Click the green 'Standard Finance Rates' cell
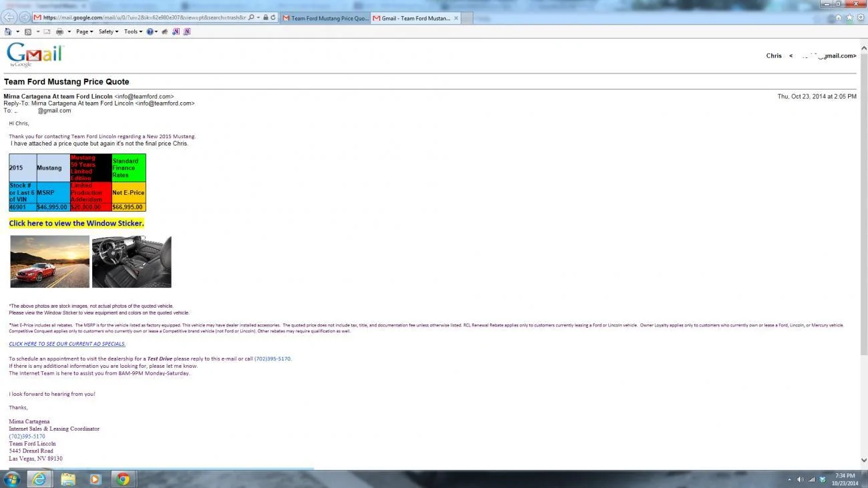 [x=128, y=168]
